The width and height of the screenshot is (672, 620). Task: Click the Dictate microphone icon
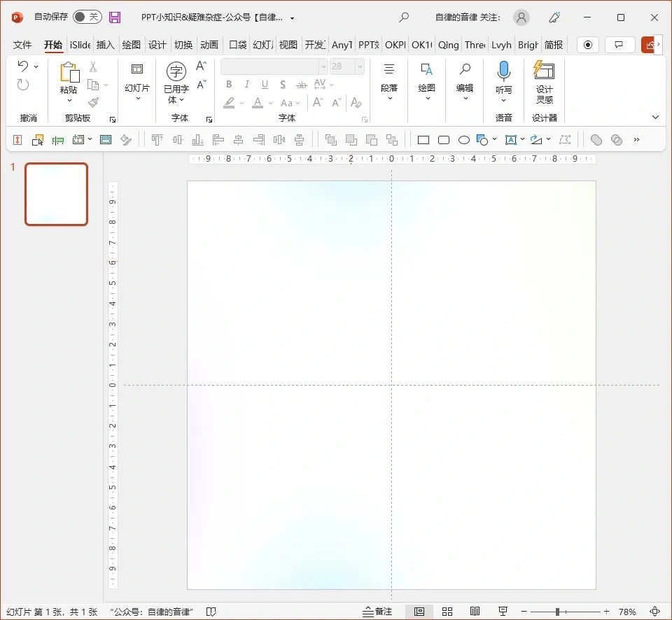pyautogui.click(x=503, y=71)
